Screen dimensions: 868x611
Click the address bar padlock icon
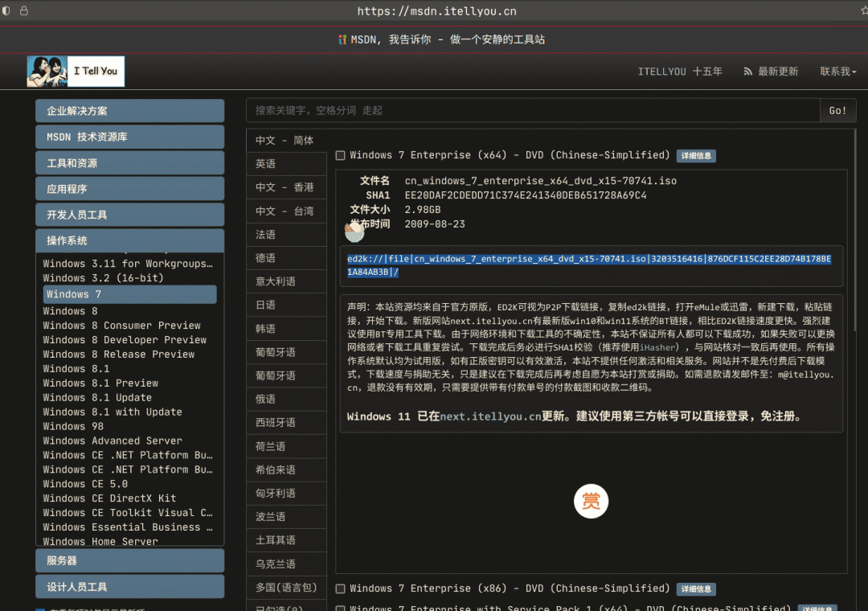24,10
